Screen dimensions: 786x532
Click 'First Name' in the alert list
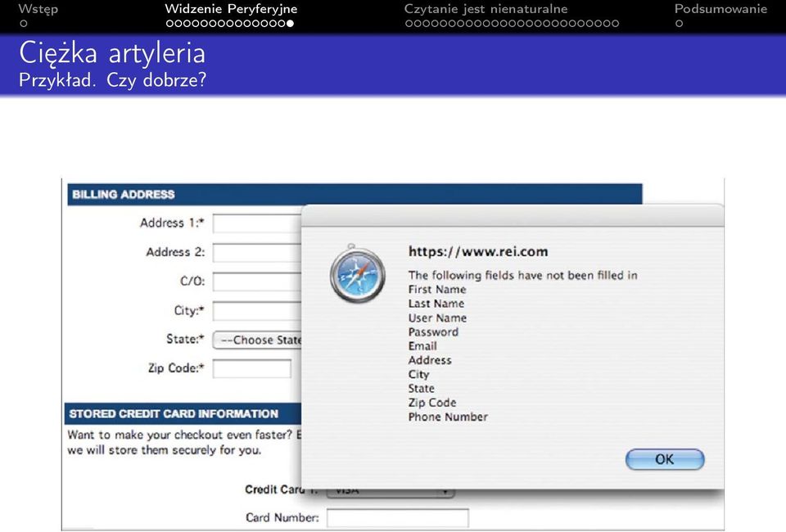(437, 290)
